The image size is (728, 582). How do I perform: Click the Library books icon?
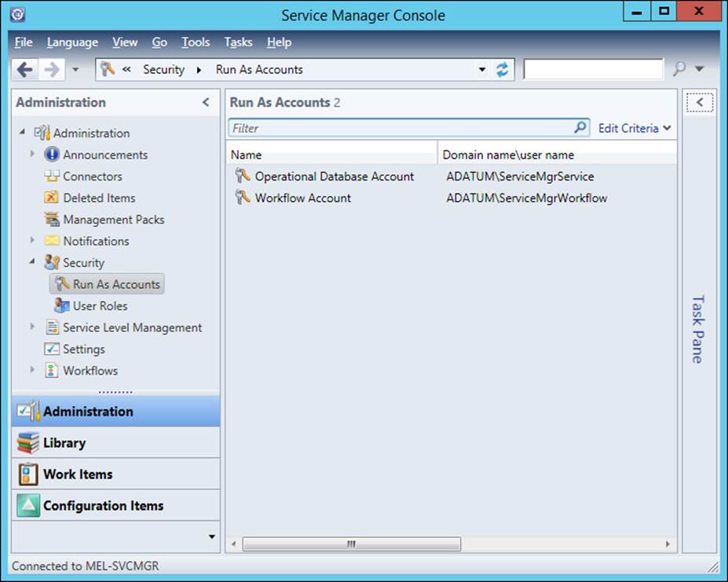[27, 443]
